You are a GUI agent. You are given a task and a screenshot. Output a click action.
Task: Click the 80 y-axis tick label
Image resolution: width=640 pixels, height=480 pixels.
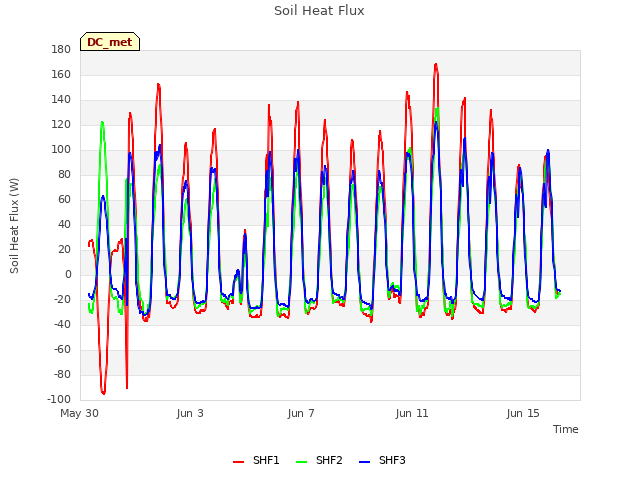click(x=64, y=174)
